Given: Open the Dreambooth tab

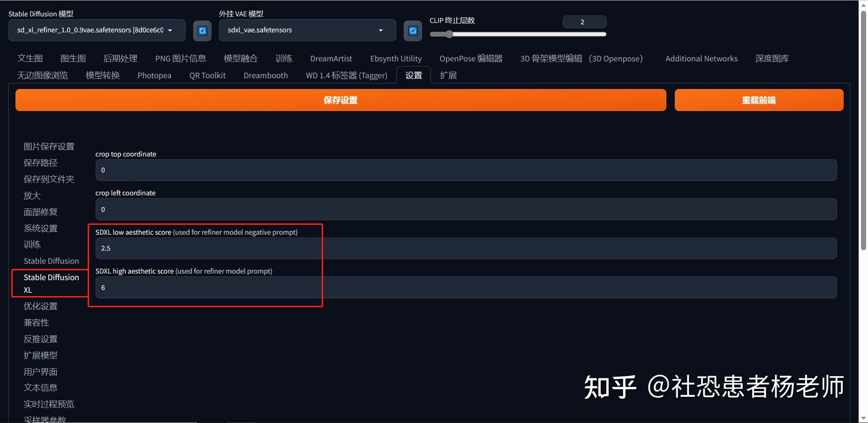Looking at the screenshot, I should pos(265,75).
